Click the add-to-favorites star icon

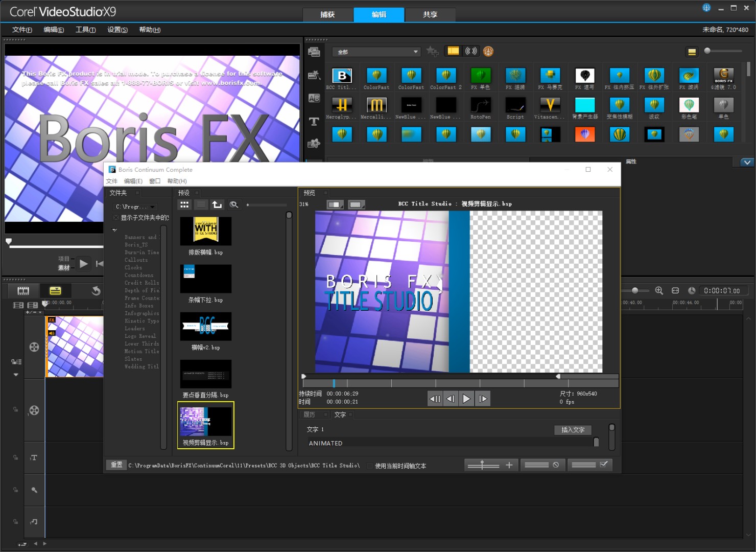pos(432,51)
